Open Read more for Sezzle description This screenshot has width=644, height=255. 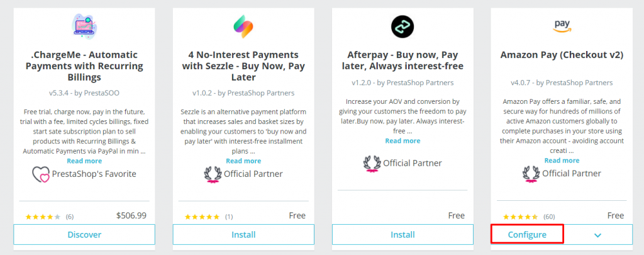pyautogui.click(x=243, y=161)
